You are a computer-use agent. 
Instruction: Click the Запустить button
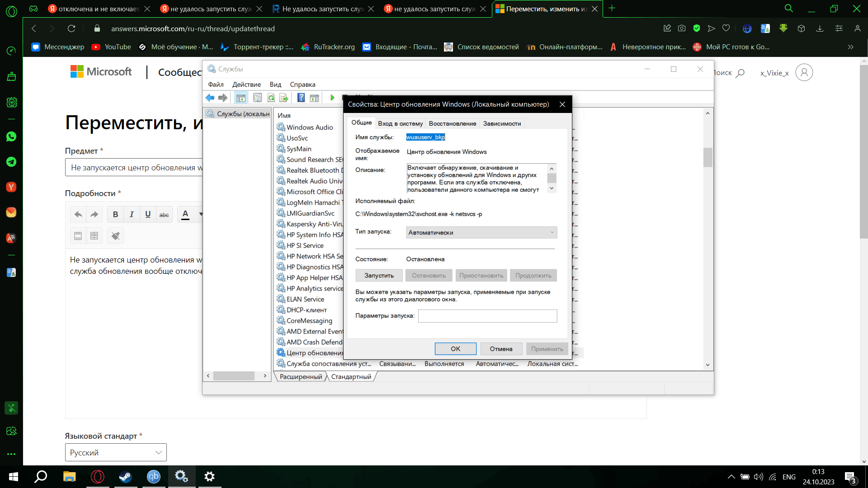[x=379, y=275]
